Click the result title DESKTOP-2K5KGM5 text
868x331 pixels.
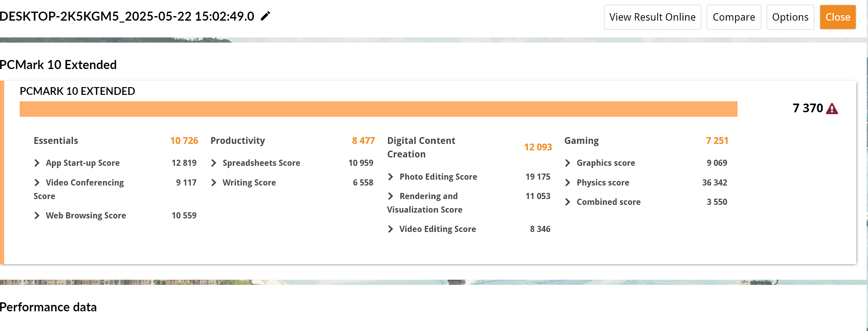(127, 16)
